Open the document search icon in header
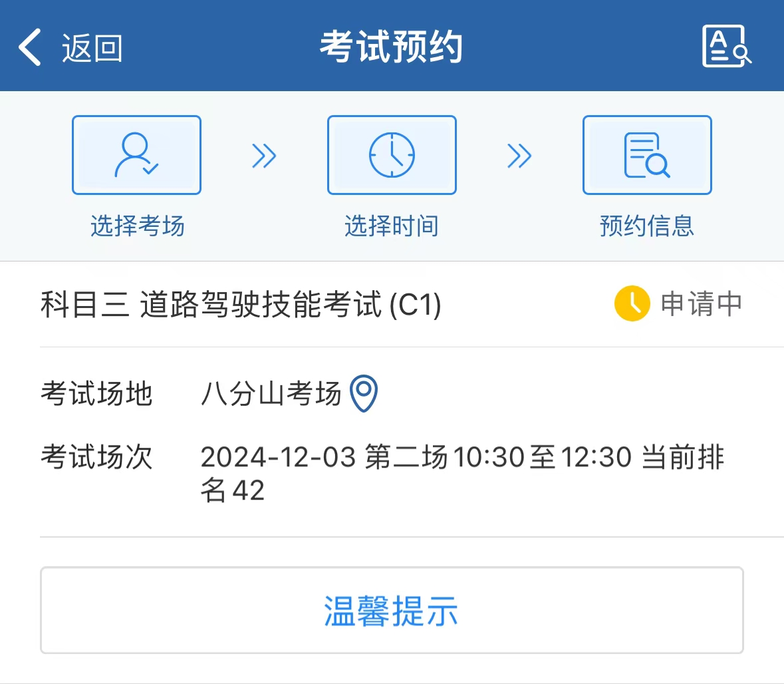This screenshot has width=784, height=684. [726, 45]
